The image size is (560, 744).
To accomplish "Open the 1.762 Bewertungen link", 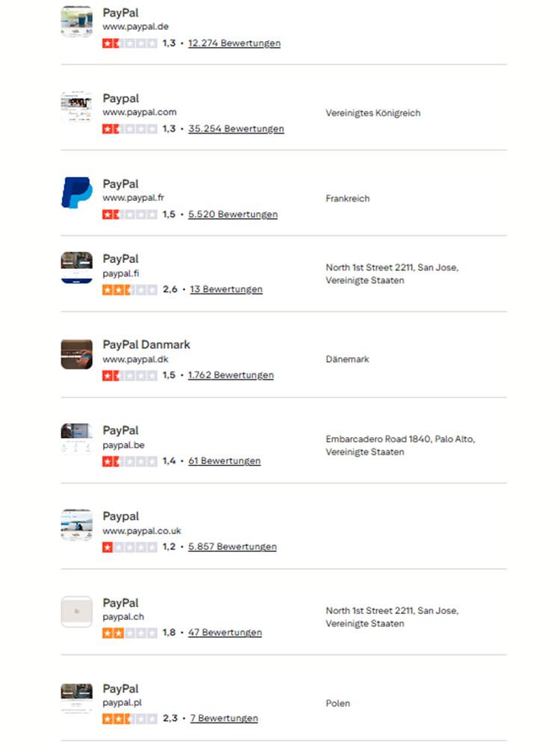I will tap(231, 375).
